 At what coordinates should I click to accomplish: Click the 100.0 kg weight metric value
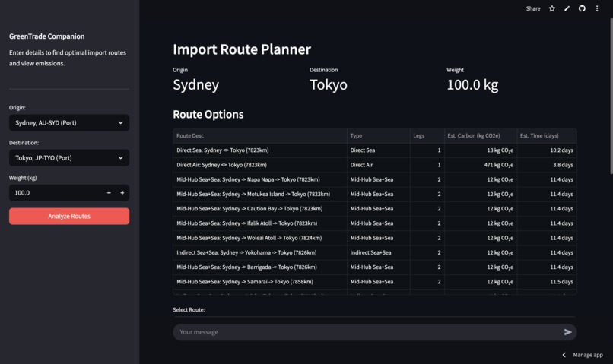coord(472,85)
